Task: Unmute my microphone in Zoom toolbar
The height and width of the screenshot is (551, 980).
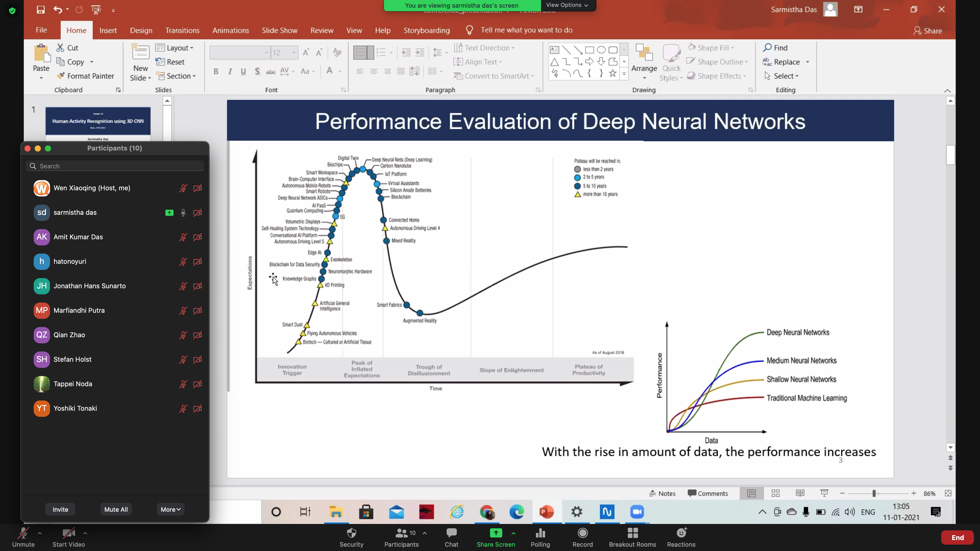Action: 23,537
